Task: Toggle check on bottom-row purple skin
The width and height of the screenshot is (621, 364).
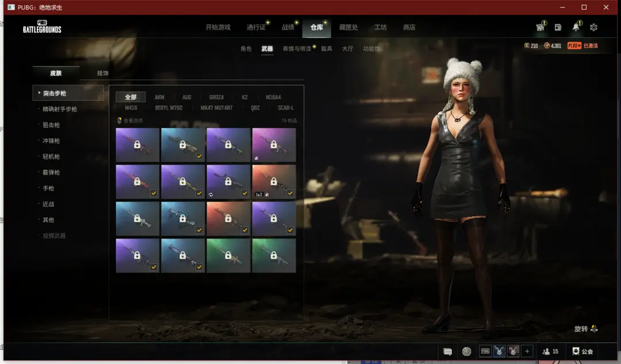Action: click(154, 267)
